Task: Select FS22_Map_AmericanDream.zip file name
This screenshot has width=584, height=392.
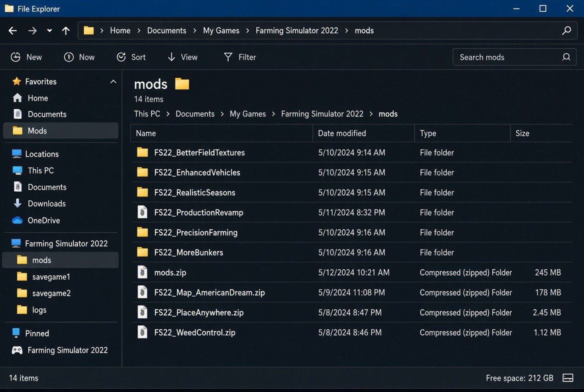Action: point(209,292)
